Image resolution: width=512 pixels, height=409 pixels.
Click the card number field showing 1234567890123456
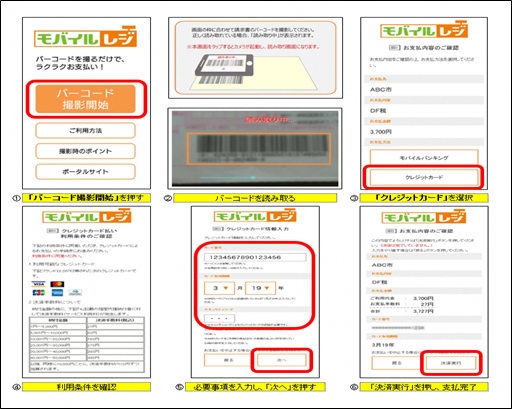coord(255,257)
